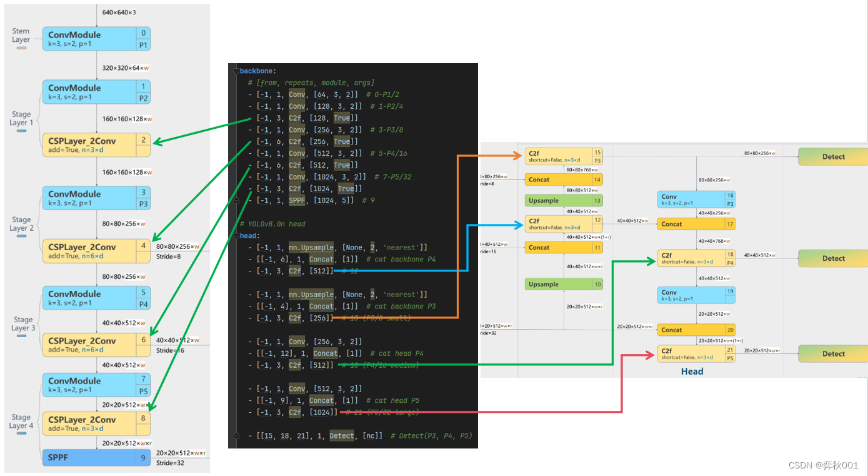The image size is (868, 476).
Task: Select the CSPLayer_2Conv block numbered 4
Action: click(96, 251)
